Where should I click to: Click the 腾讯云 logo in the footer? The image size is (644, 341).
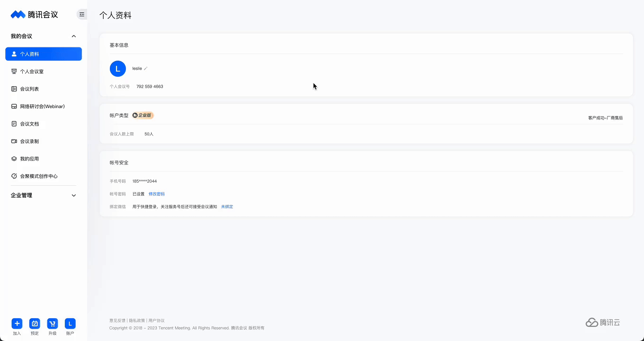pos(603,323)
